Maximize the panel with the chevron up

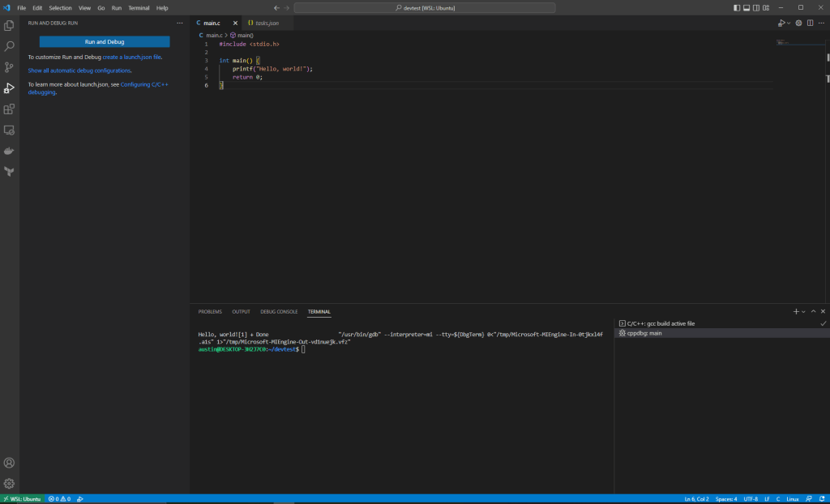tap(813, 311)
